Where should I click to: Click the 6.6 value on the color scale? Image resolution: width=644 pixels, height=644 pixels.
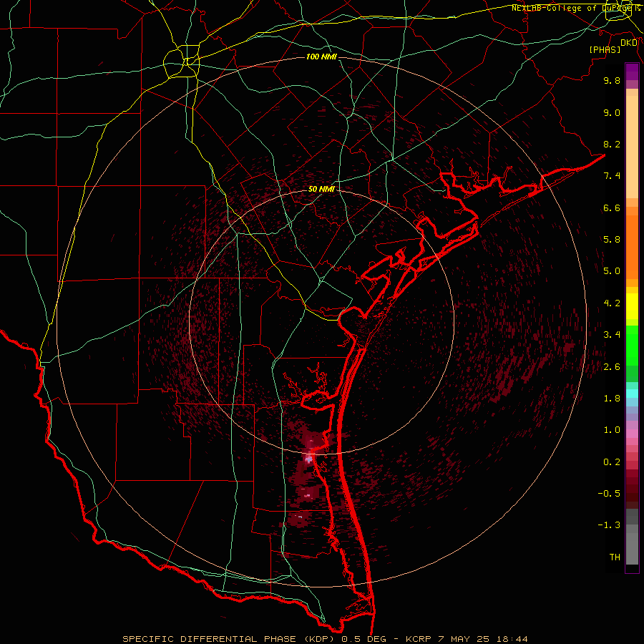point(612,208)
